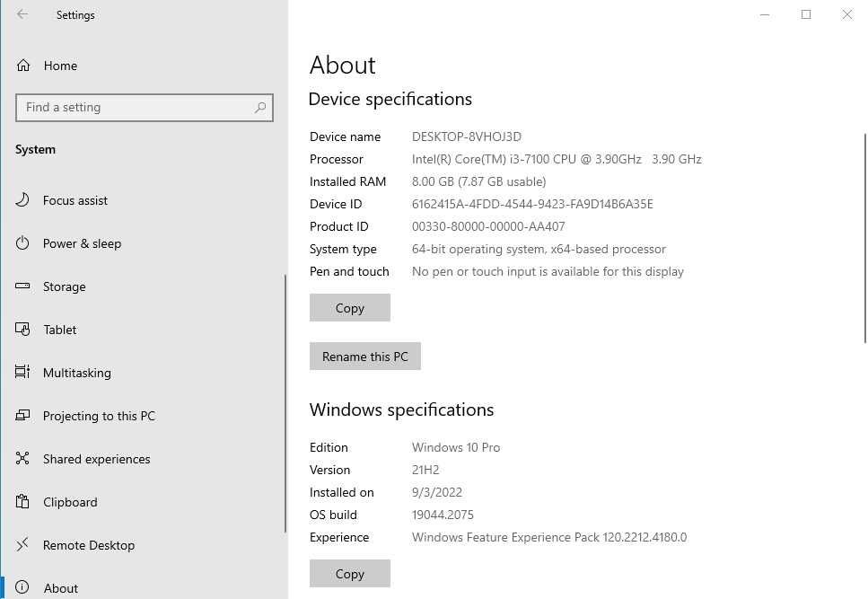868x599 pixels.
Task: Select Projecting to this PC
Action: coord(144,416)
